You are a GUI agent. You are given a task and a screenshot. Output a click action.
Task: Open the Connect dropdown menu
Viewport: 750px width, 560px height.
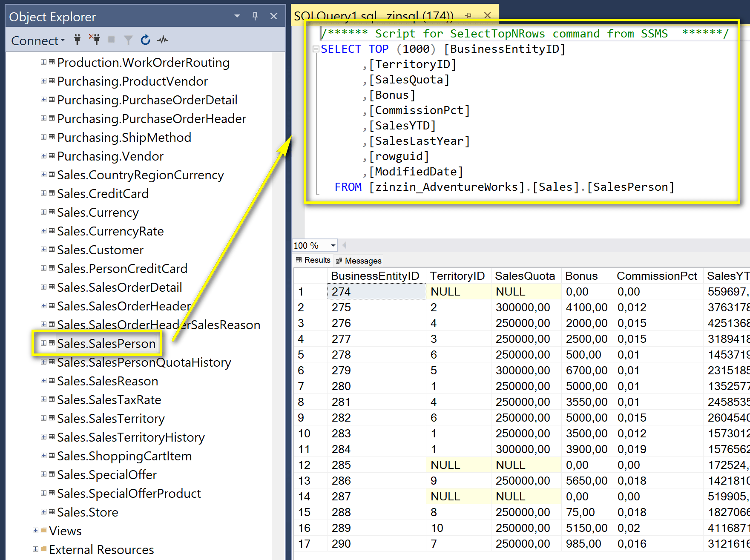click(x=38, y=40)
